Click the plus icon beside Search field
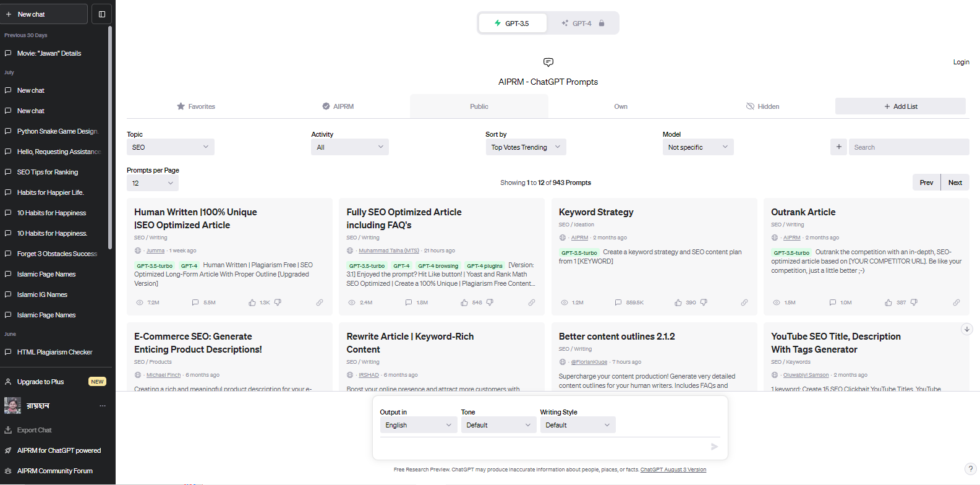Viewport: 980px width, 485px height. click(x=838, y=147)
